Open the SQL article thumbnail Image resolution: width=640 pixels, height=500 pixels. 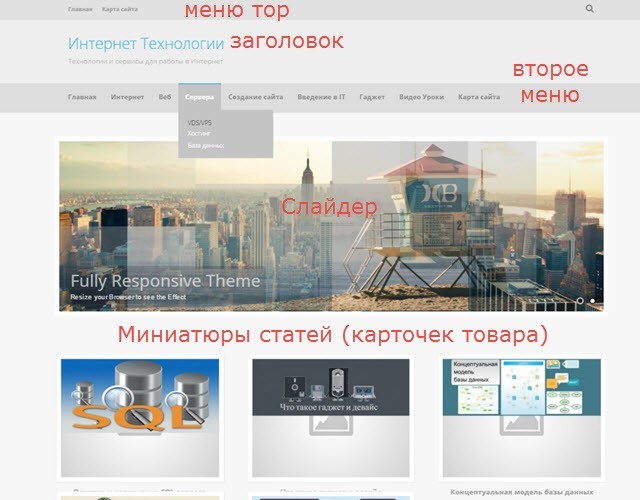[140, 418]
